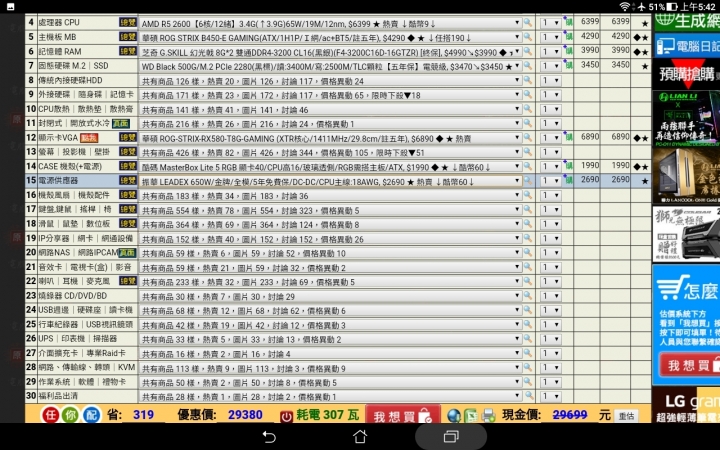Open the 滑鼠｜鼠墊 product dropdown

(330, 224)
